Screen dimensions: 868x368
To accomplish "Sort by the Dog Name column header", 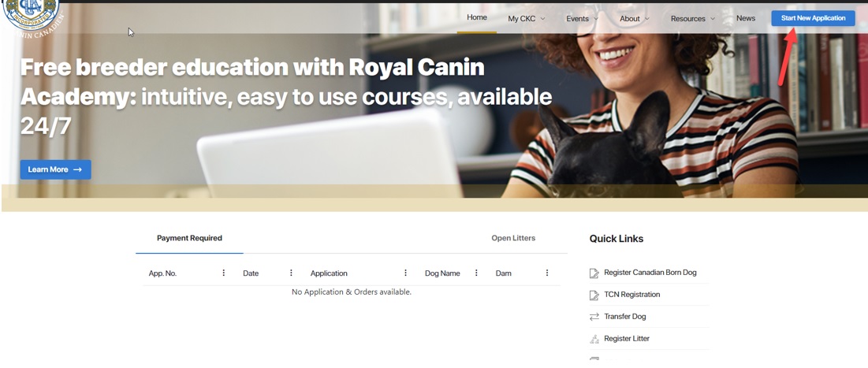I will pos(442,273).
